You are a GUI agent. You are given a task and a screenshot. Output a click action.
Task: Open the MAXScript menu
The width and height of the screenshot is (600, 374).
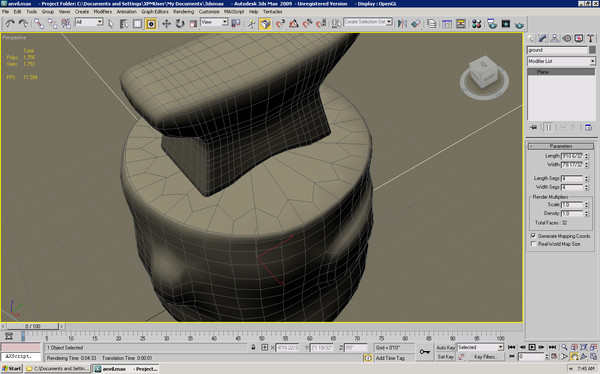click(x=234, y=11)
